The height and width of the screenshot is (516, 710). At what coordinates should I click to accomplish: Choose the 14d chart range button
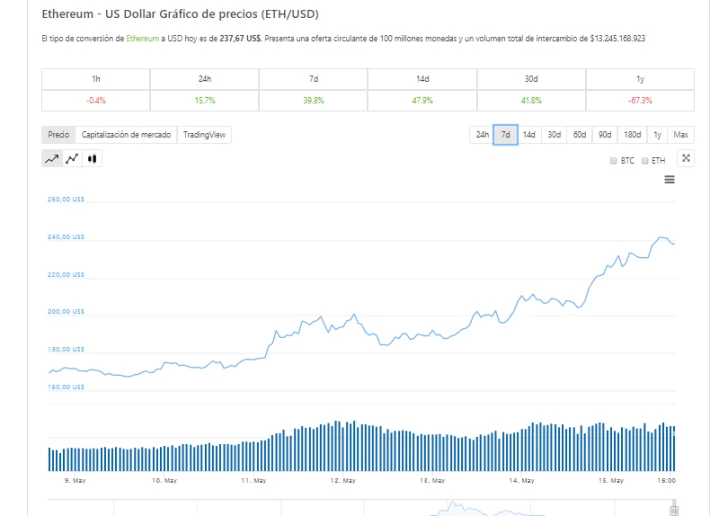point(529,135)
